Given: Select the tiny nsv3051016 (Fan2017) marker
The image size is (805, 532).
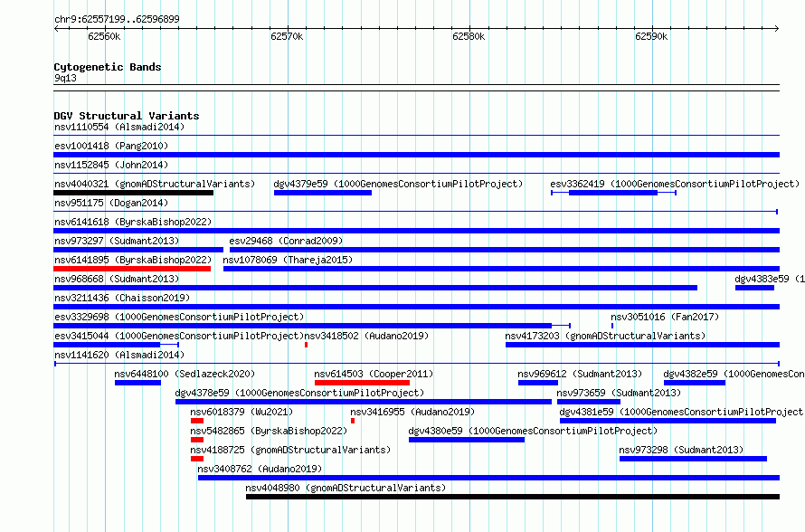Looking at the screenshot, I should (612, 326).
